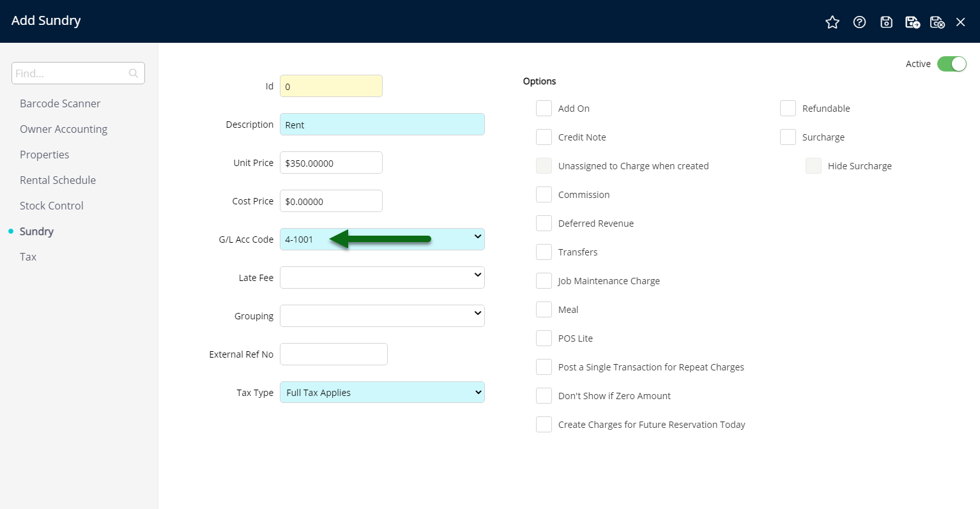Check the Commission option

click(544, 194)
